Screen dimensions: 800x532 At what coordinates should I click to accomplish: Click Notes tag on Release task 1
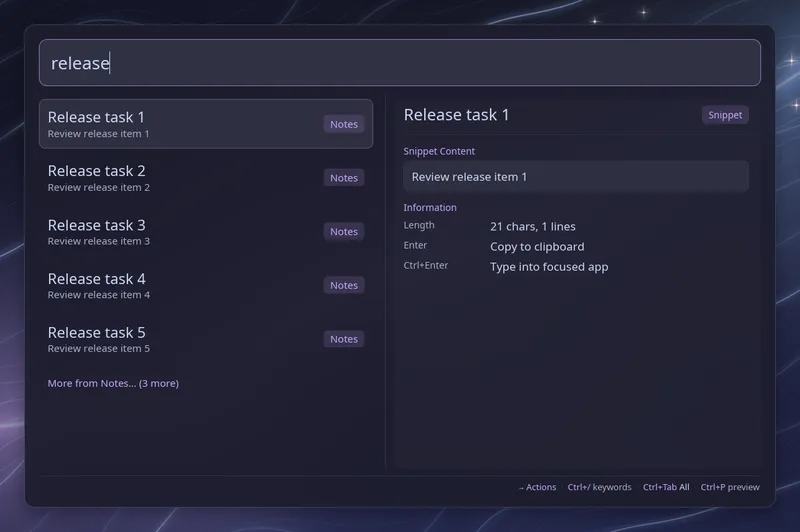click(344, 124)
